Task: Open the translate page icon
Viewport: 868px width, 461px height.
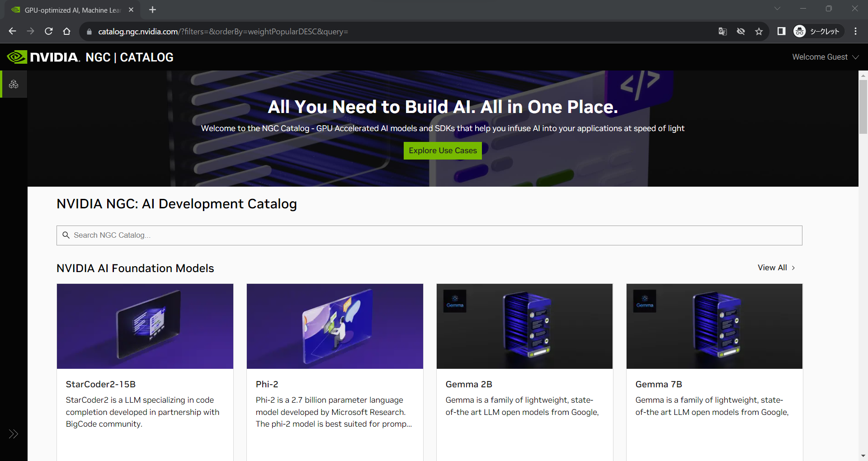Action: (722, 31)
